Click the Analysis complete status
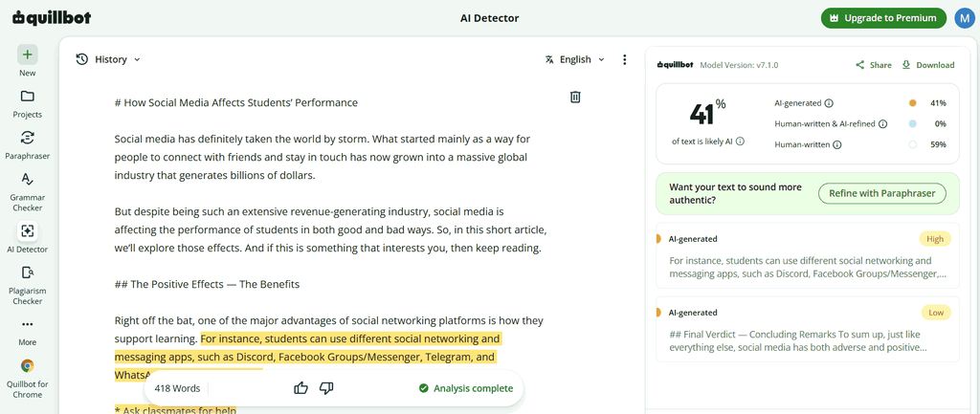980x414 pixels. (x=466, y=388)
